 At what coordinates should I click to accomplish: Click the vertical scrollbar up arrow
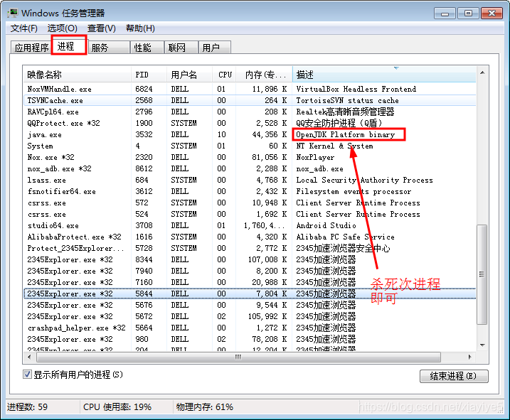482,72
